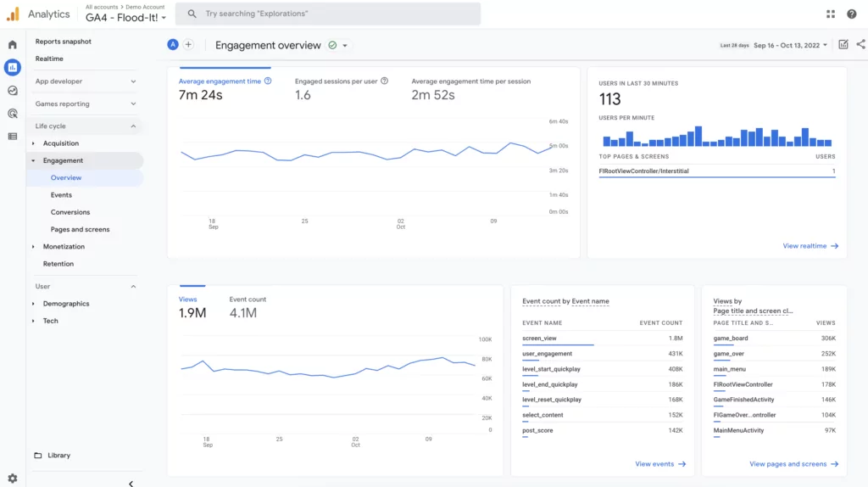Open the Explore icon in left rail
This screenshot has width=868, height=487.
(x=12, y=90)
